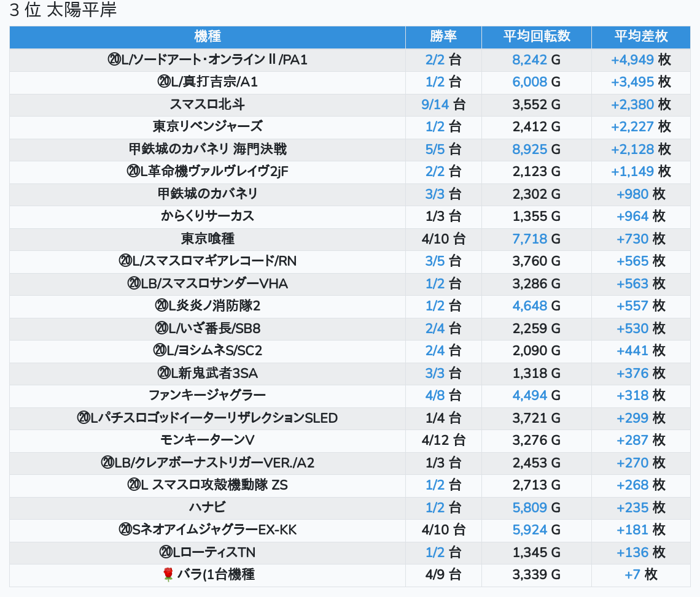Click the ファンキージャグラー row name
The width and height of the screenshot is (700, 597).
(208, 395)
